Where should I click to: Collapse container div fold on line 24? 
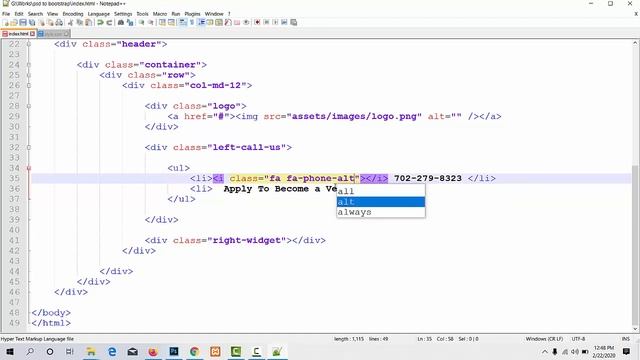(x=29, y=65)
